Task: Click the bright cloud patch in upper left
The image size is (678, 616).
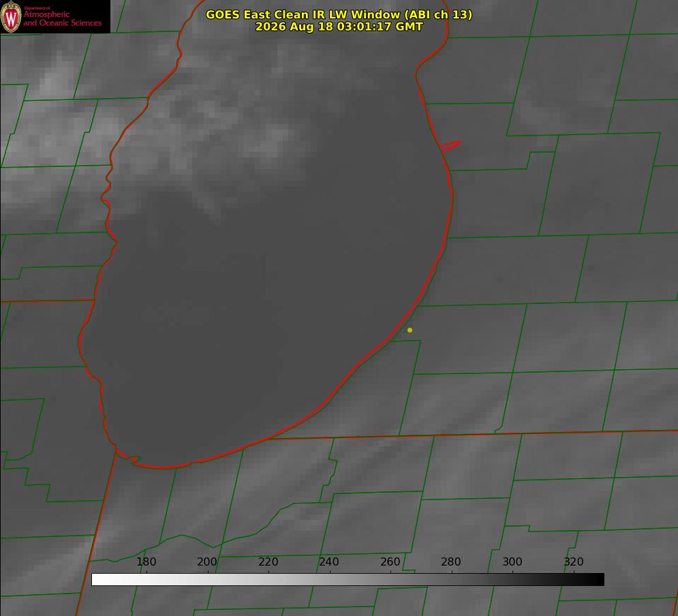Action: (55, 82)
